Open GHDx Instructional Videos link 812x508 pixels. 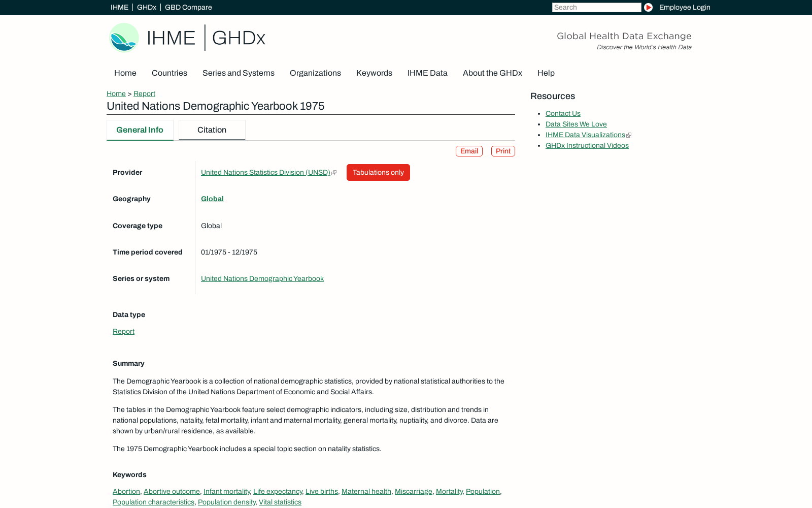tap(587, 146)
